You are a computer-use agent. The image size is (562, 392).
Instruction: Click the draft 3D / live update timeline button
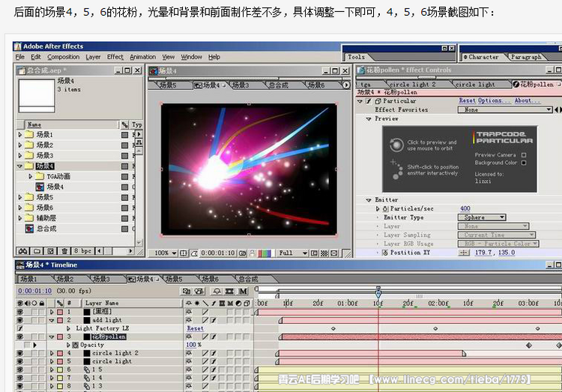point(217,292)
